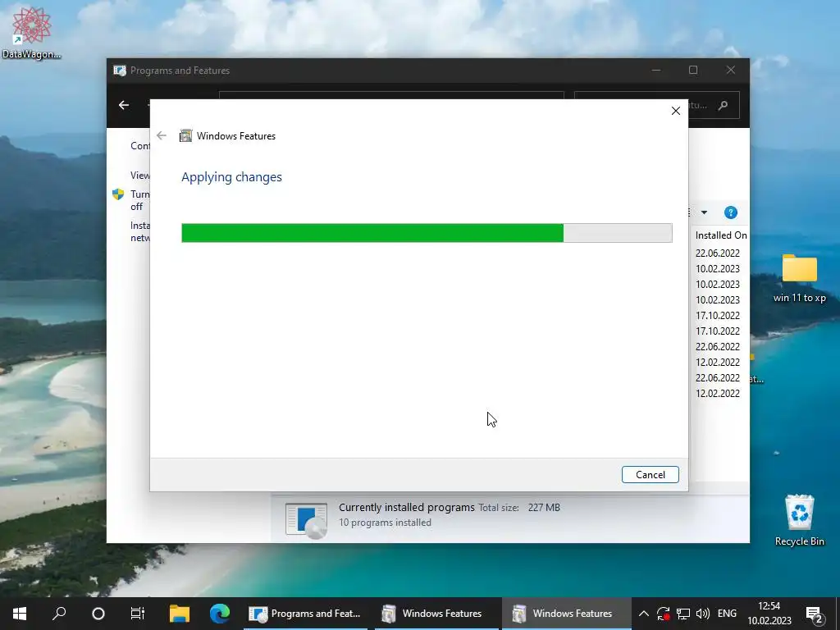
Task: Close the Programs and Features window
Action: click(x=730, y=71)
